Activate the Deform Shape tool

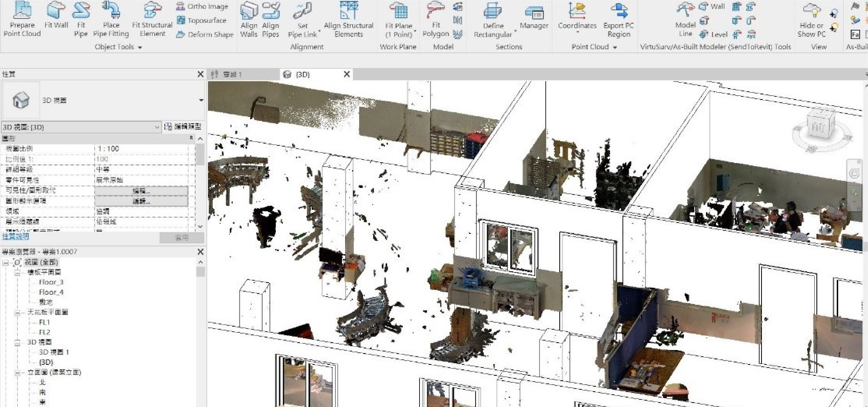(x=205, y=34)
